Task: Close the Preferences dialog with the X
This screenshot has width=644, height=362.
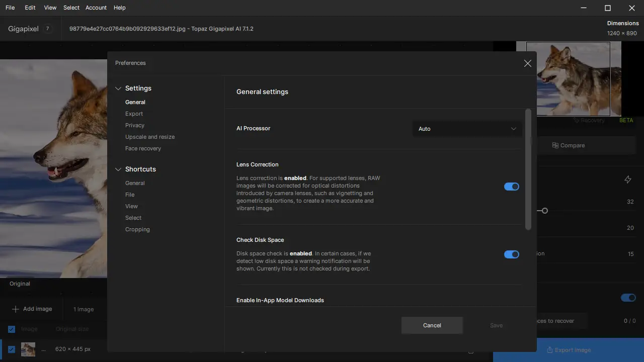Action: 527,63
